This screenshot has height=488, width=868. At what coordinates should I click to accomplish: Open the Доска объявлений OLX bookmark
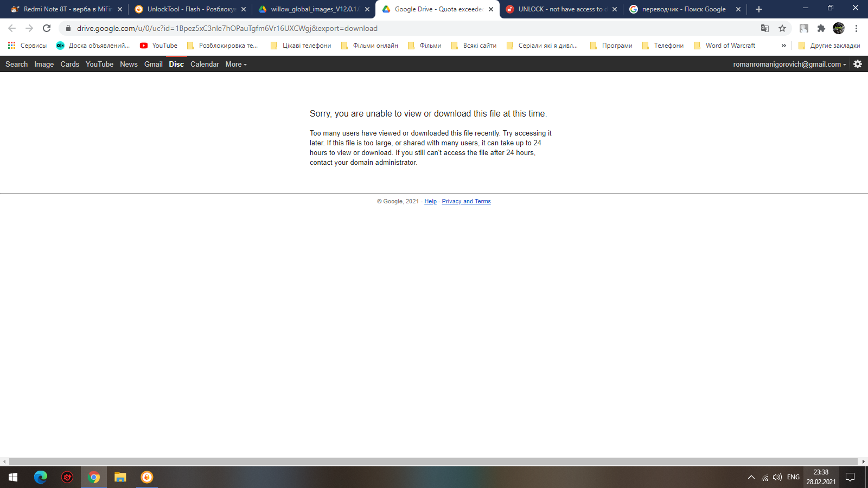pyautogui.click(x=93, y=46)
